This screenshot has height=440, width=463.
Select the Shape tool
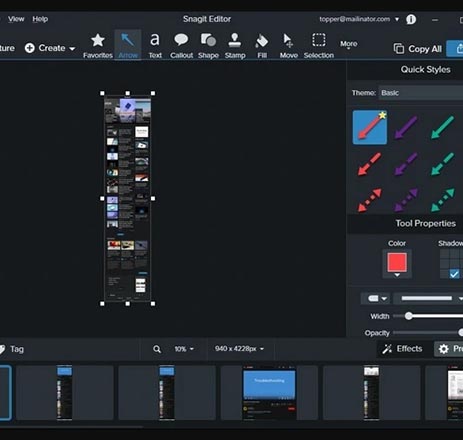coord(208,46)
